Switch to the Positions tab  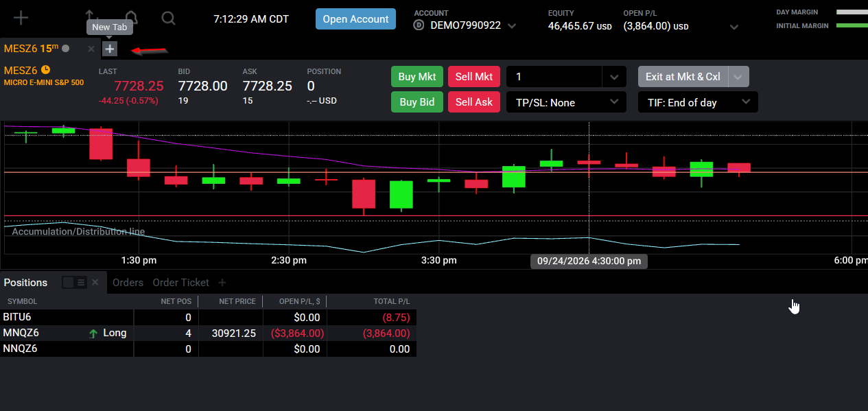pyautogui.click(x=25, y=283)
